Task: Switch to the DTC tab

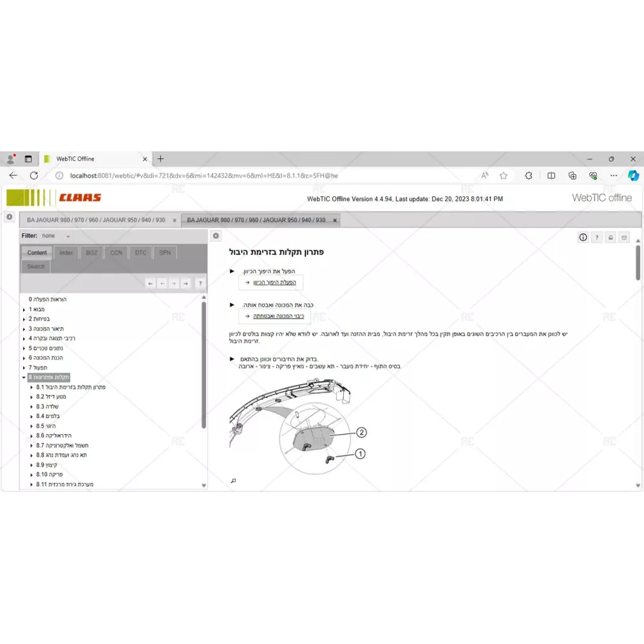Action: (140, 253)
